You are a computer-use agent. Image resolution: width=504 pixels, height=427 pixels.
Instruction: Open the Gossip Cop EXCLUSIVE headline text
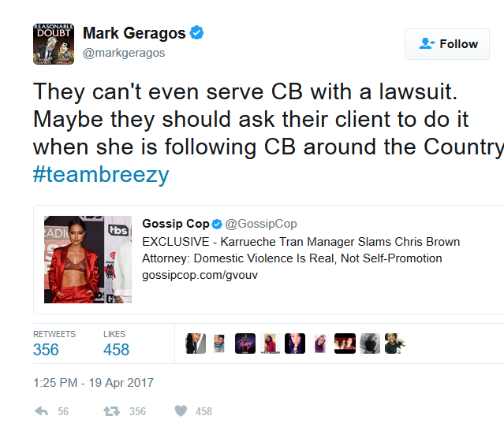point(301,250)
